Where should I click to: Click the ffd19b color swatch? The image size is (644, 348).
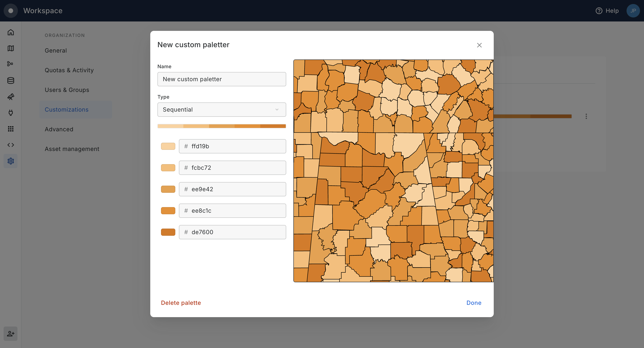168,146
